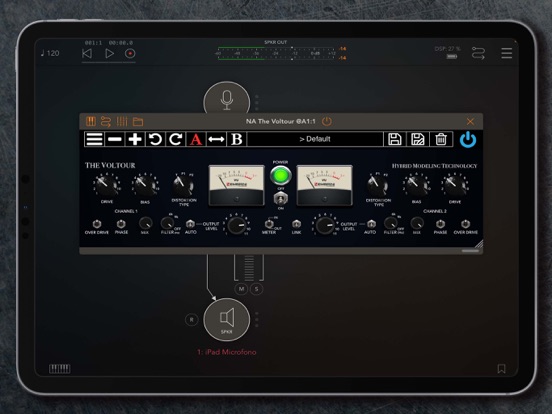Solo the channel with the S button
This screenshot has width=552, height=414.
tap(256, 289)
